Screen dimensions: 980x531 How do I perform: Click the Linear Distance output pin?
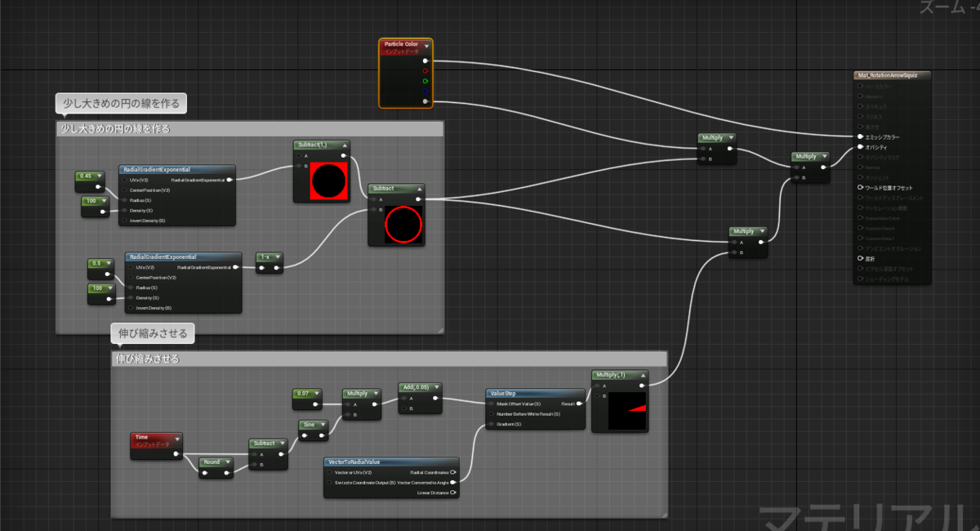pos(452,493)
